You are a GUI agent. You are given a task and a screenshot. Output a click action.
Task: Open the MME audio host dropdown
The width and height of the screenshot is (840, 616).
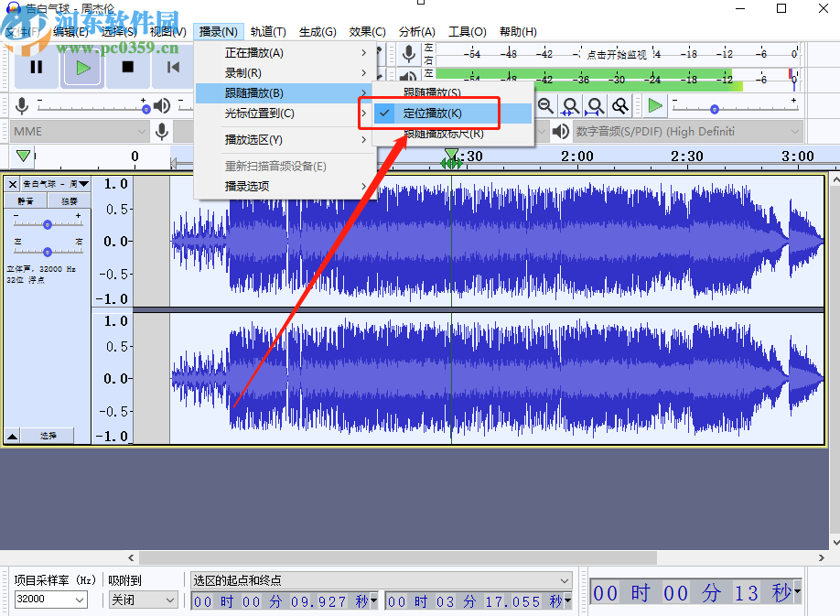tap(78, 131)
